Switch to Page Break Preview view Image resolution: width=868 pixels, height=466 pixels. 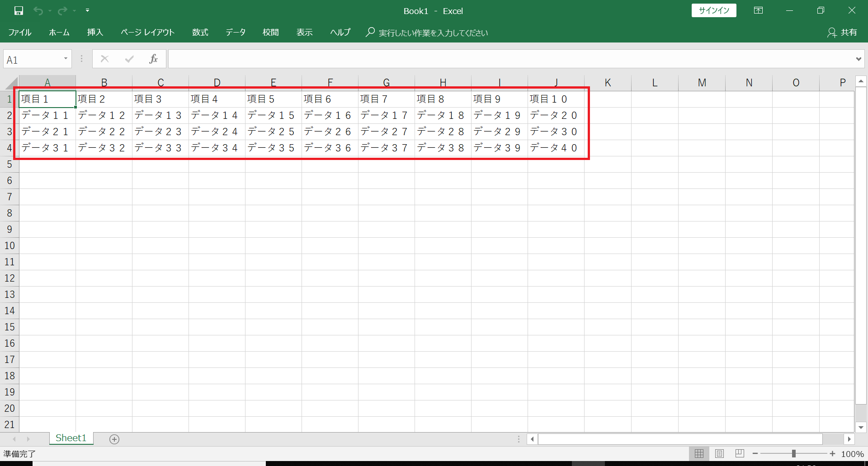click(x=740, y=453)
